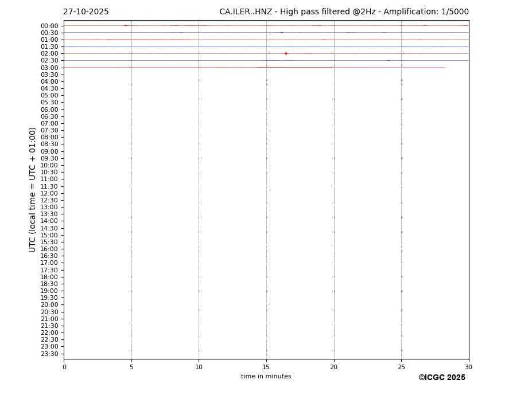The width and height of the screenshot is (532, 399).
Task: Select the 23:30 hour label on y-axis
Action: [x=49, y=354]
